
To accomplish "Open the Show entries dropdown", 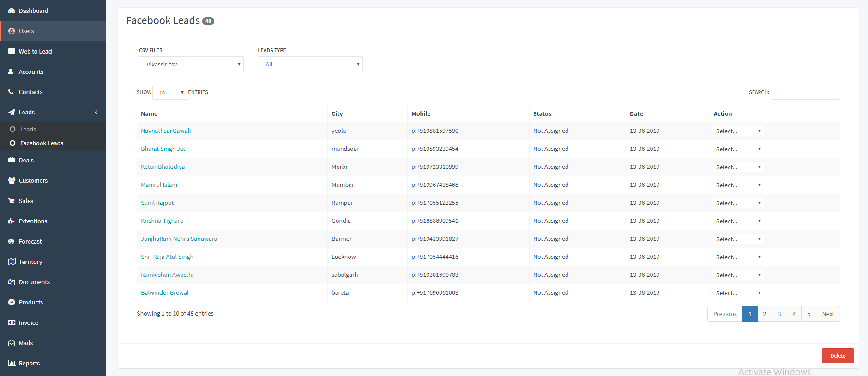I will tap(170, 93).
